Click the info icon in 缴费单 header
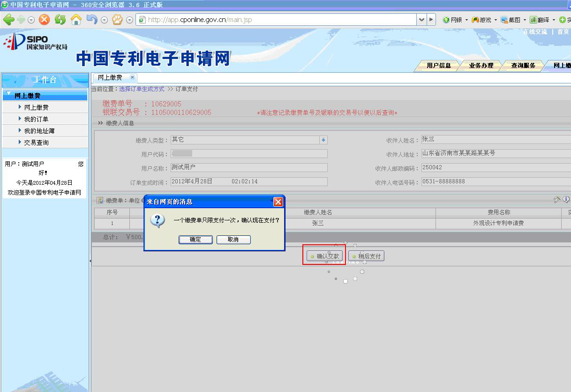The height and width of the screenshot is (392, 571). (x=566, y=200)
